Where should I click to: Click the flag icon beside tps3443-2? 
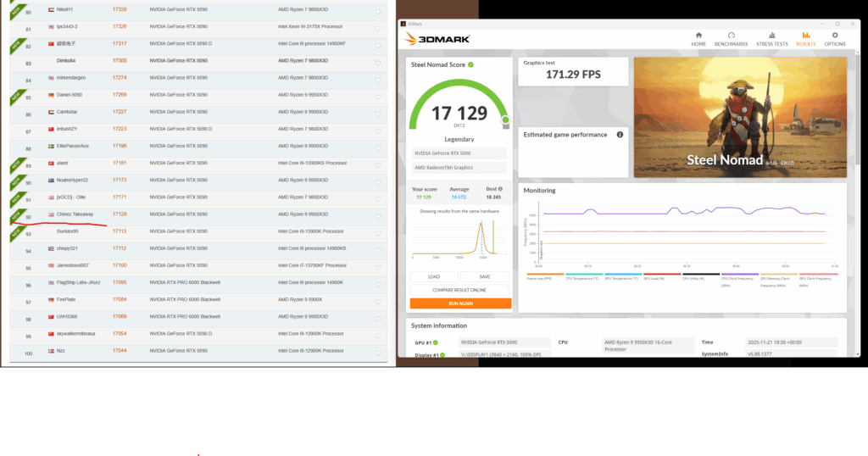51,26
